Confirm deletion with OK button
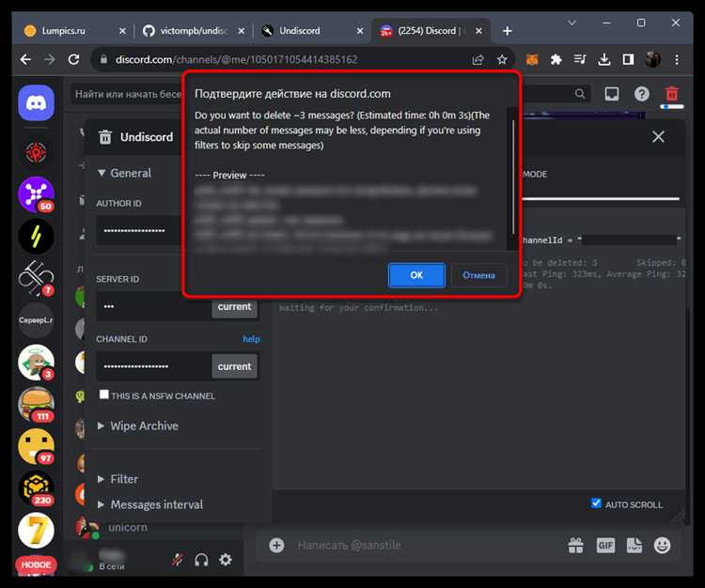The image size is (705, 588). tap(416, 275)
